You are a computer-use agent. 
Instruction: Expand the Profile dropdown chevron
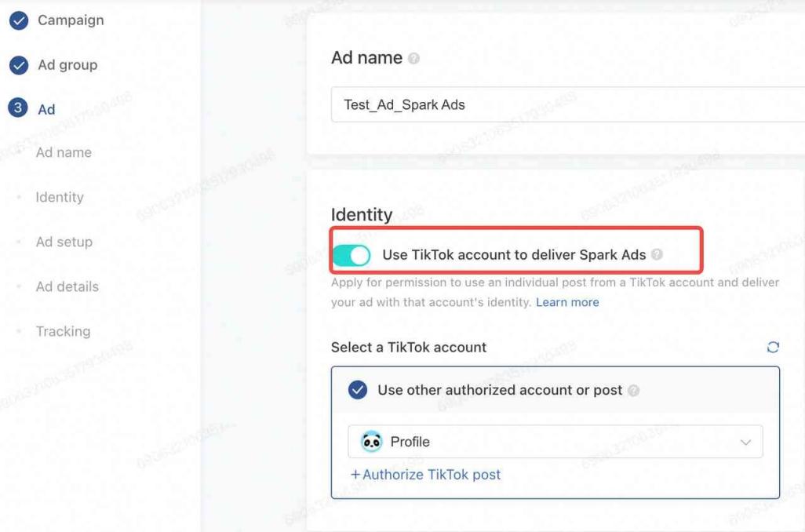[x=745, y=442]
